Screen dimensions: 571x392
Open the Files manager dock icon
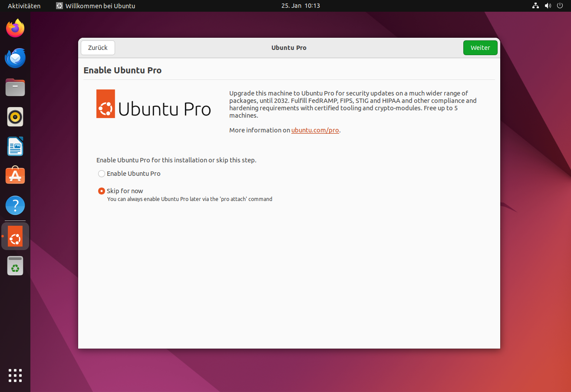(15, 87)
